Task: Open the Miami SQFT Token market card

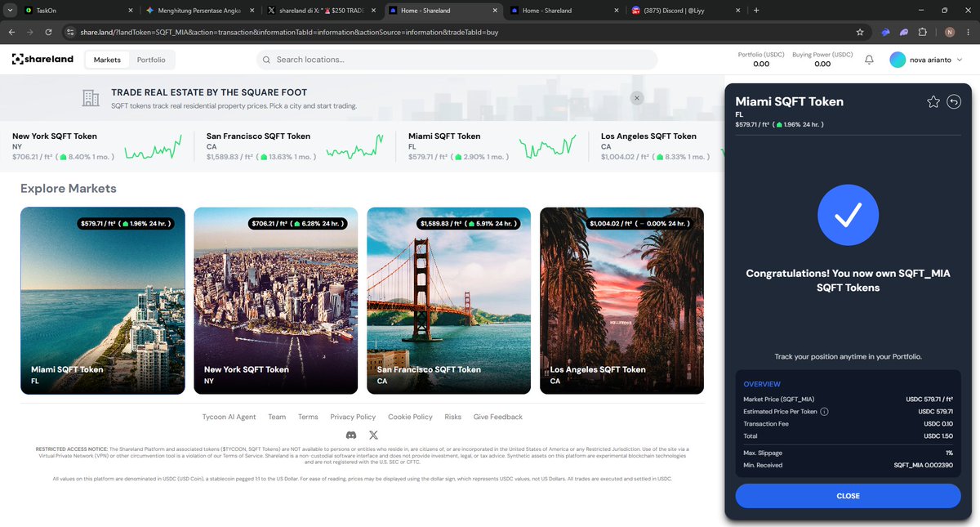Action: pyautogui.click(x=103, y=301)
